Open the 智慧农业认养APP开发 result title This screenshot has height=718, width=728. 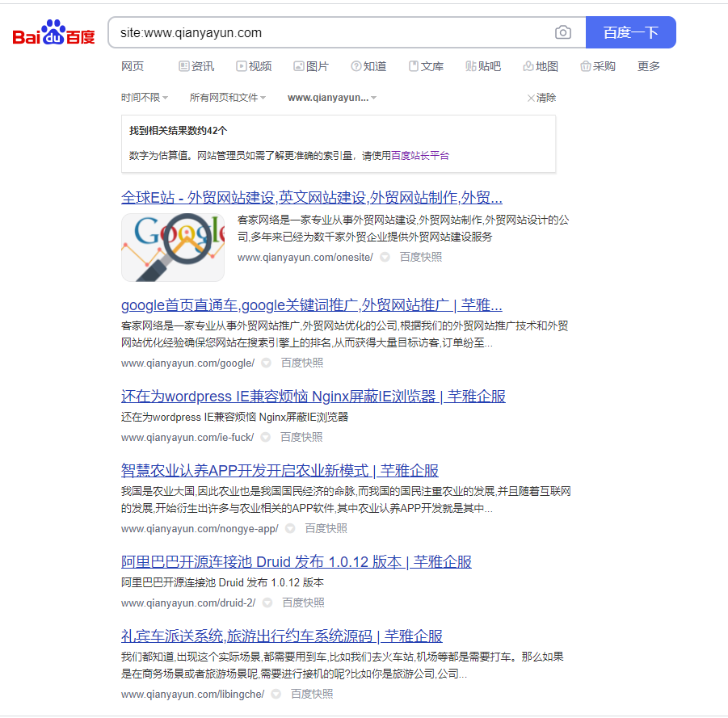(x=280, y=471)
